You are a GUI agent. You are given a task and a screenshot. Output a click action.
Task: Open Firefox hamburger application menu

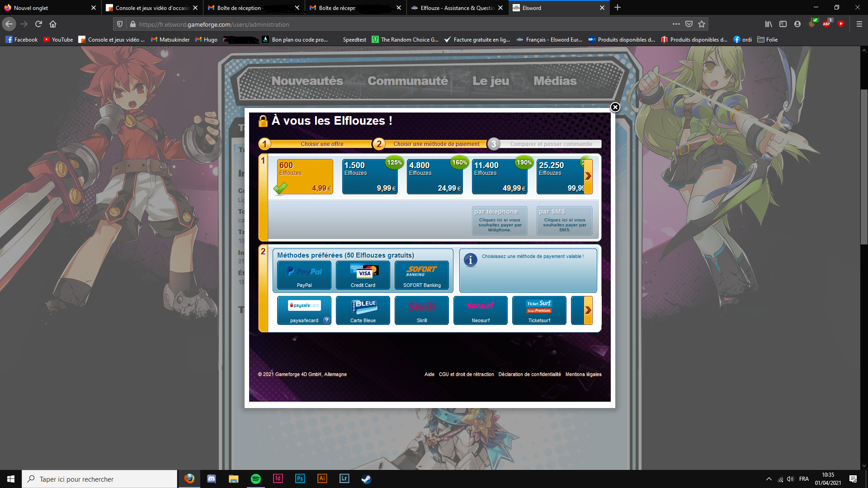[859, 24]
